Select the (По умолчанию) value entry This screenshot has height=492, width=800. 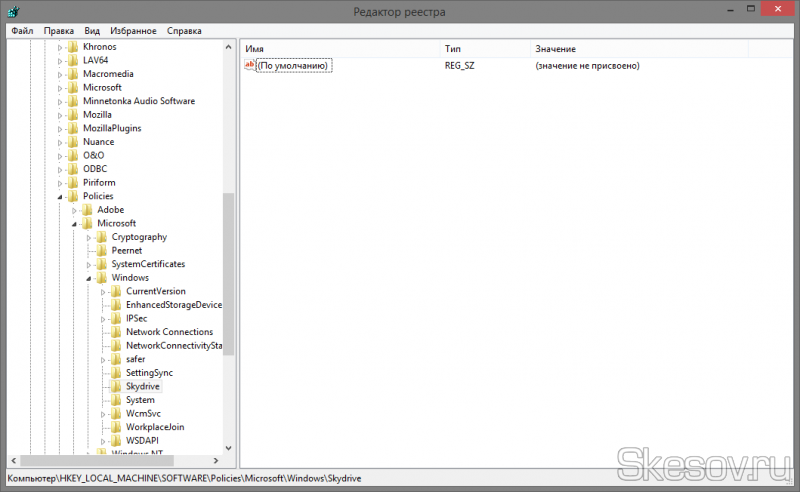tap(293, 65)
